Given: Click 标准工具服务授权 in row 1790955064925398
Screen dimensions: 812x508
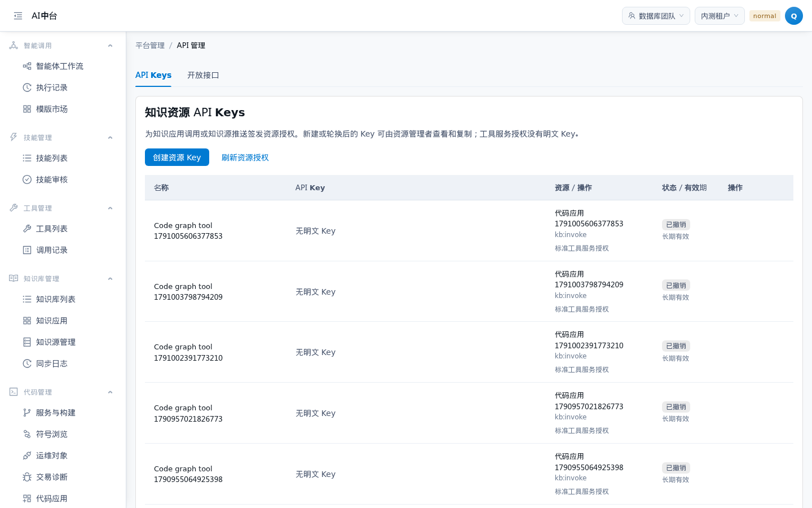Looking at the screenshot, I should (581, 492).
